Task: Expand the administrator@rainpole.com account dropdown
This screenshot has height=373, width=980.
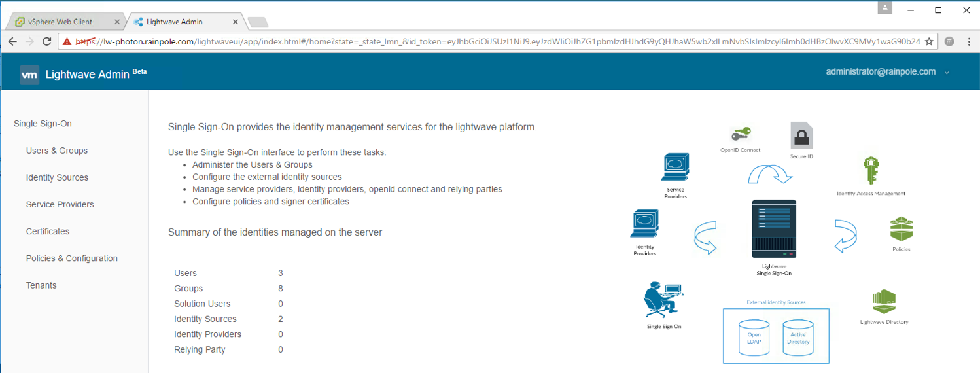Action: 947,73
